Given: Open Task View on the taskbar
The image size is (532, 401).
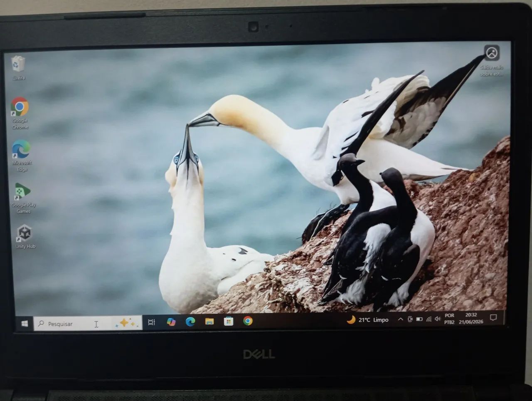Looking at the screenshot, I should 152,322.
